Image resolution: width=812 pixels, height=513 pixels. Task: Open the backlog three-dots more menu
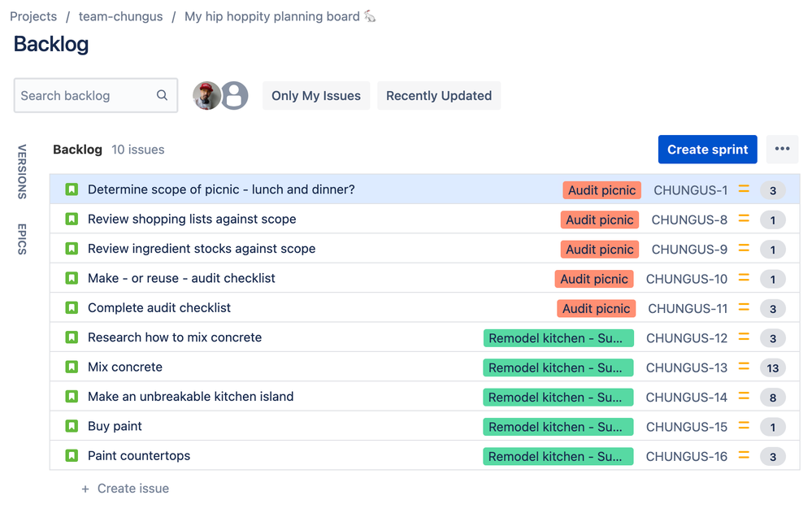pyautogui.click(x=782, y=150)
